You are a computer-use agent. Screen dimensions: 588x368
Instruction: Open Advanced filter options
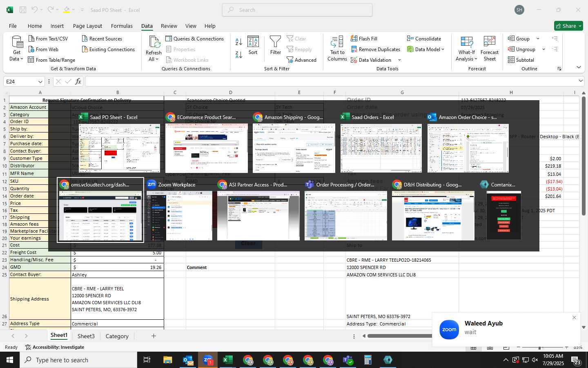[x=302, y=60]
